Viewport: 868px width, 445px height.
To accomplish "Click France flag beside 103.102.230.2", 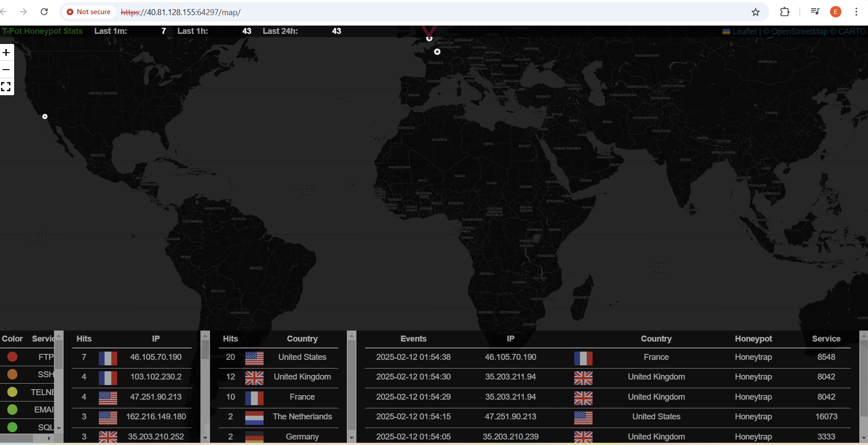I will tap(108, 378).
